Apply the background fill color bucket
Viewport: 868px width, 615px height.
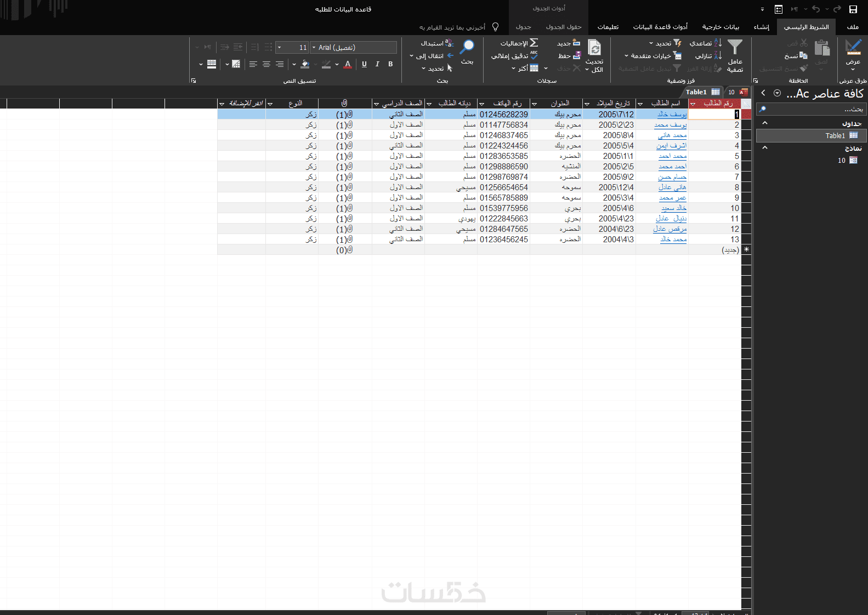[305, 64]
